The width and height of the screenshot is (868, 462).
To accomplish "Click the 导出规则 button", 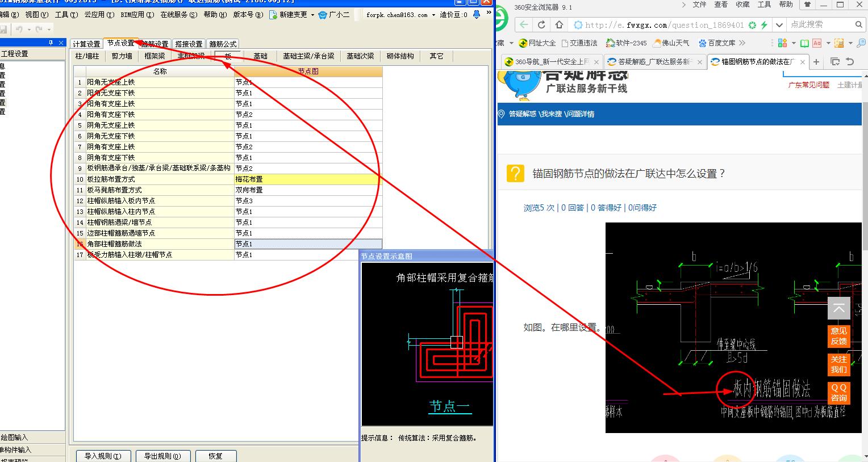I will click(x=162, y=456).
